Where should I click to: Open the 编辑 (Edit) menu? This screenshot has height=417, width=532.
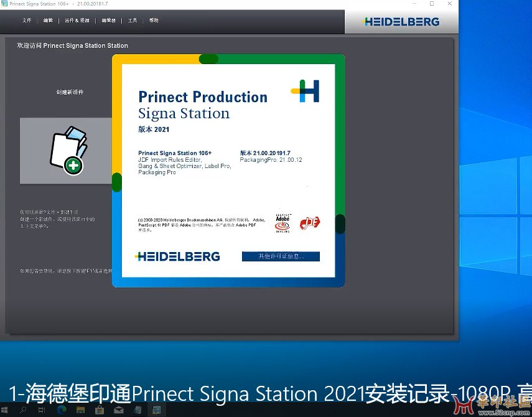(48, 21)
